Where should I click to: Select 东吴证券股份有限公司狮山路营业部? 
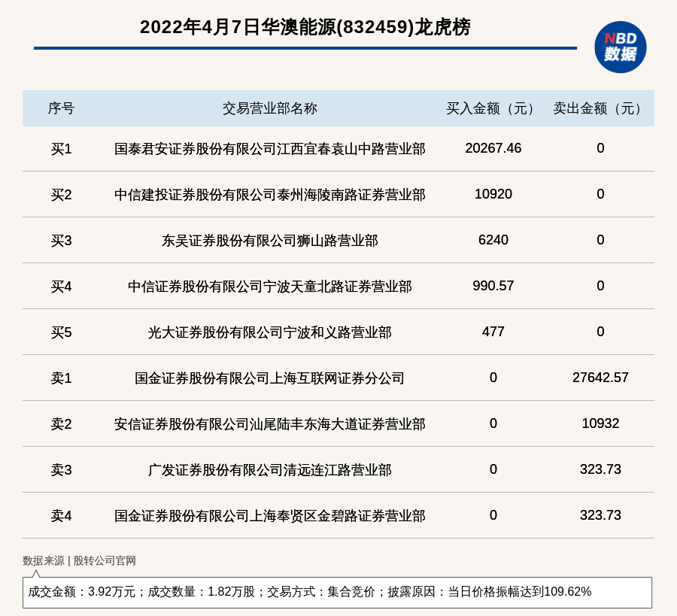[x=269, y=241]
